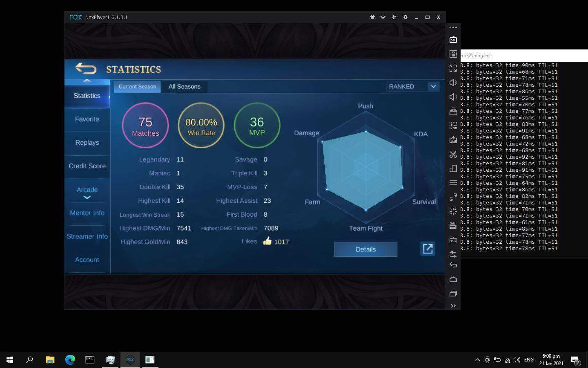Viewport: 588px width, 368px height.
Task: Click the Likes count 1017
Action: (281, 242)
